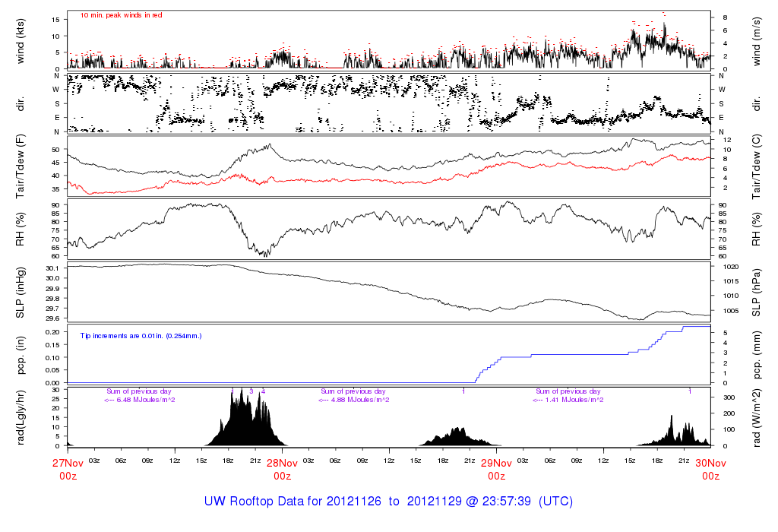
Task: Click the left 'RH (%)' axis label
Action: 21,230
